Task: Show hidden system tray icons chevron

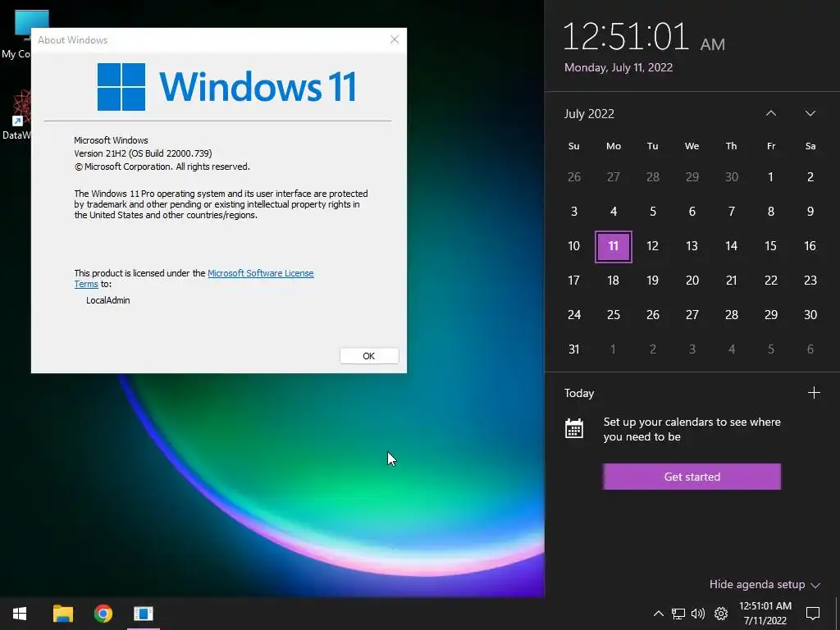Action: [659, 614]
